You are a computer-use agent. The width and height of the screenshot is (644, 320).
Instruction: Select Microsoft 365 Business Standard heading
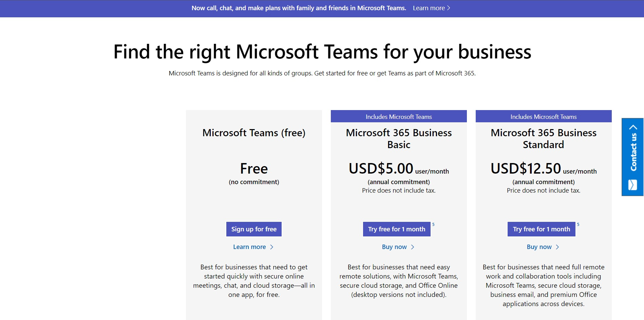(544, 139)
